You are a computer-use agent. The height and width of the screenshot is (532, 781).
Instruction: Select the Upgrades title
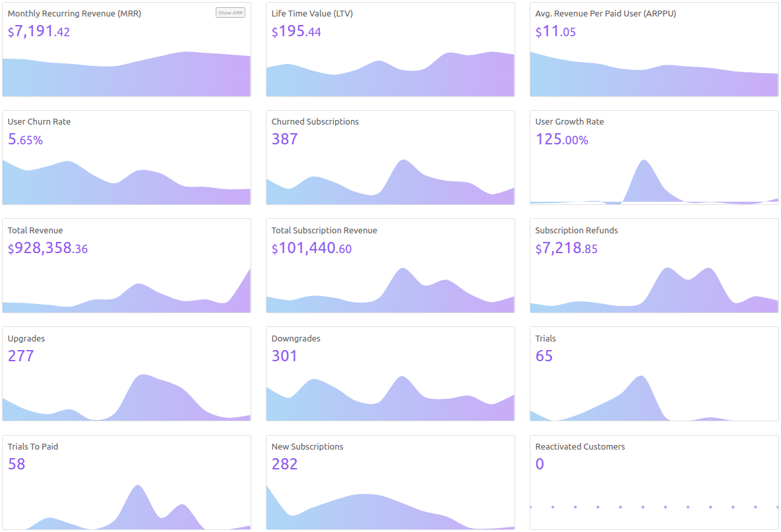[26, 338]
